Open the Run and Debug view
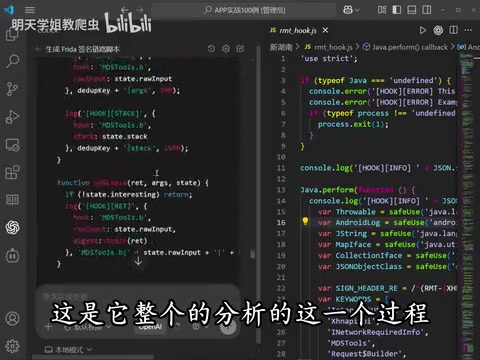The width and height of the screenshot is (480, 360). click(13, 117)
